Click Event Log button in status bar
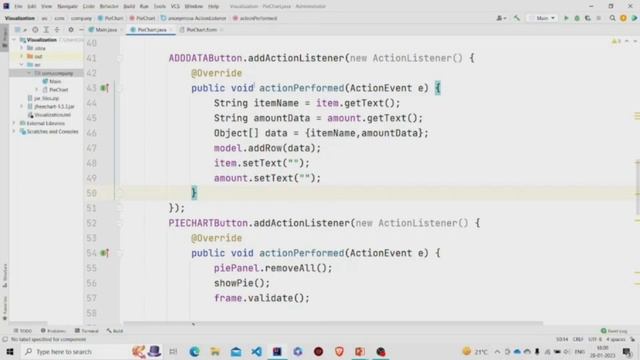The image size is (640, 360). pyautogui.click(x=615, y=331)
